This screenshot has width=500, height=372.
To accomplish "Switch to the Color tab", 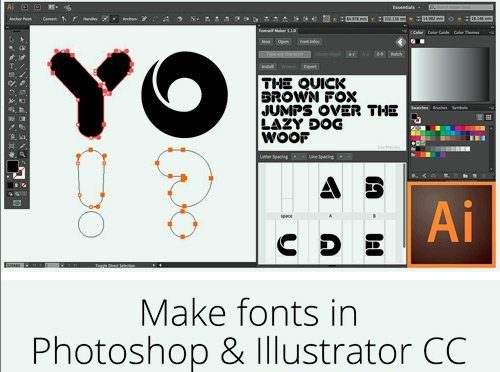I will coord(418,32).
